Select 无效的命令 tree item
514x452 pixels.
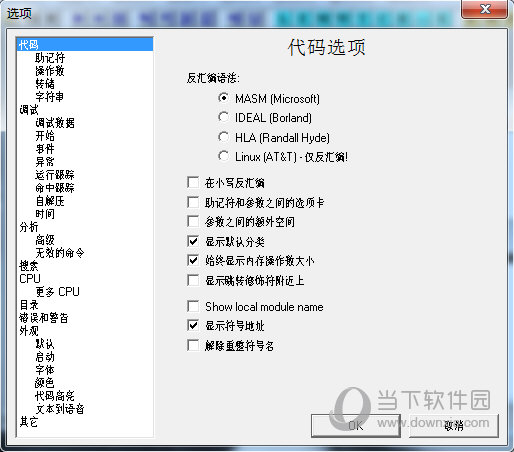[60, 253]
